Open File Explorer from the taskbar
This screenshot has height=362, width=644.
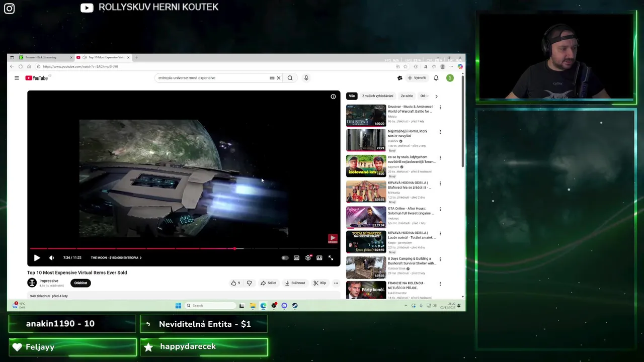tap(253, 305)
